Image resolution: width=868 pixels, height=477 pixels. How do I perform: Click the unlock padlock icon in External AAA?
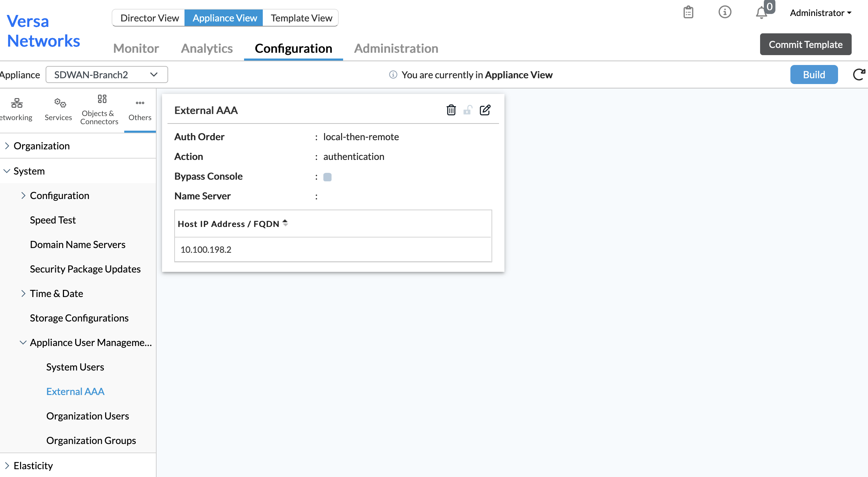(x=468, y=110)
